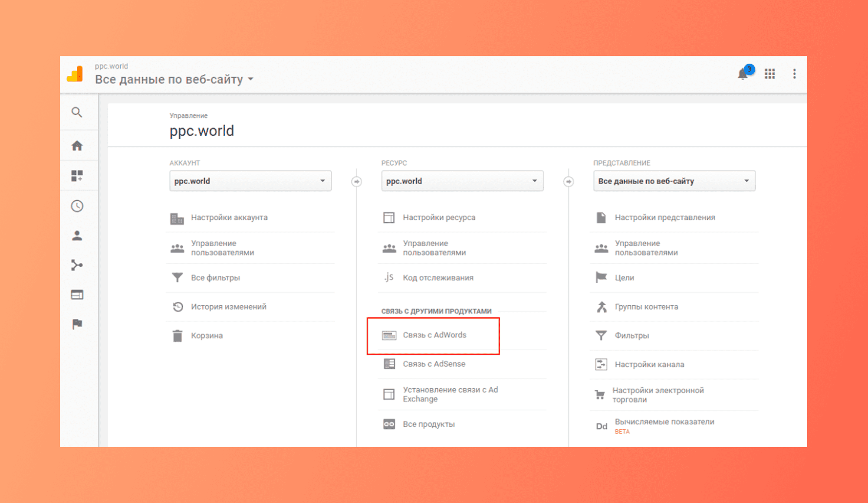Image resolution: width=868 pixels, height=503 pixels.
Task: Open Цели
Action: click(625, 278)
